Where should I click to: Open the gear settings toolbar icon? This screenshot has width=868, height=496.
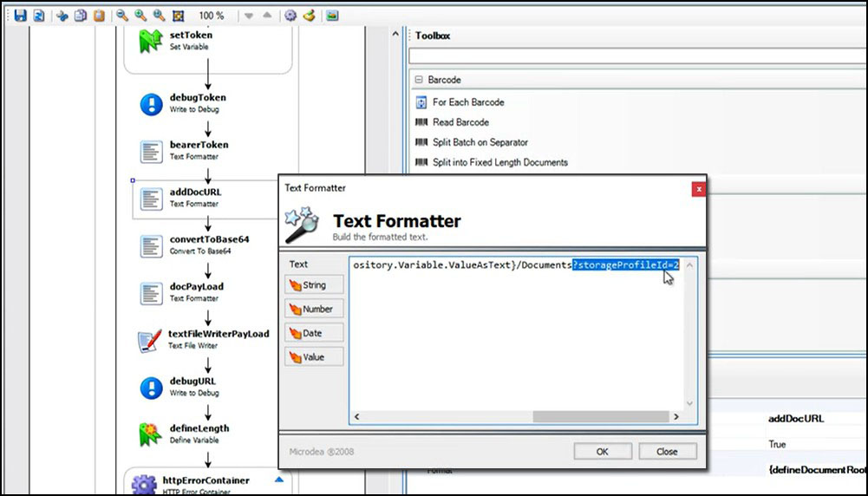click(x=290, y=16)
